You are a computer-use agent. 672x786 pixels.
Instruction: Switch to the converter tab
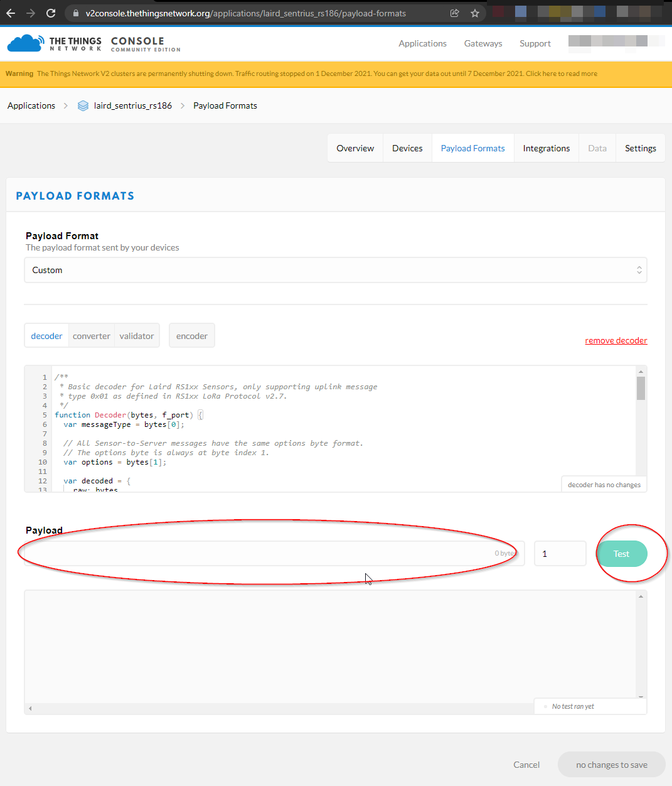(x=91, y=336)
